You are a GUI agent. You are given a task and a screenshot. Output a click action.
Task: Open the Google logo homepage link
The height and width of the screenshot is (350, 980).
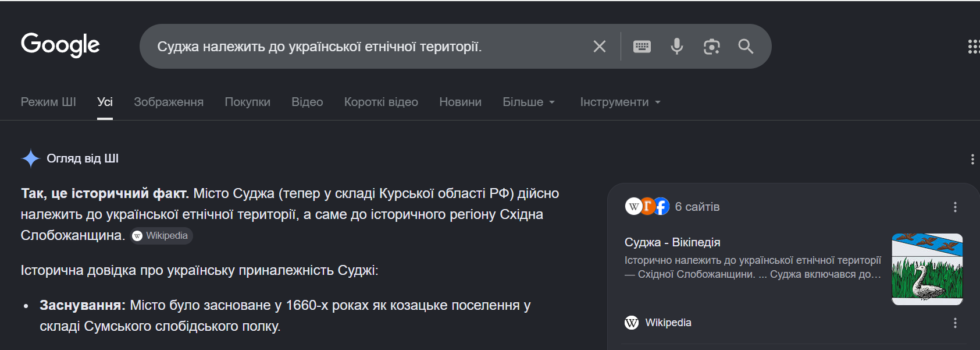click(60, 45)
